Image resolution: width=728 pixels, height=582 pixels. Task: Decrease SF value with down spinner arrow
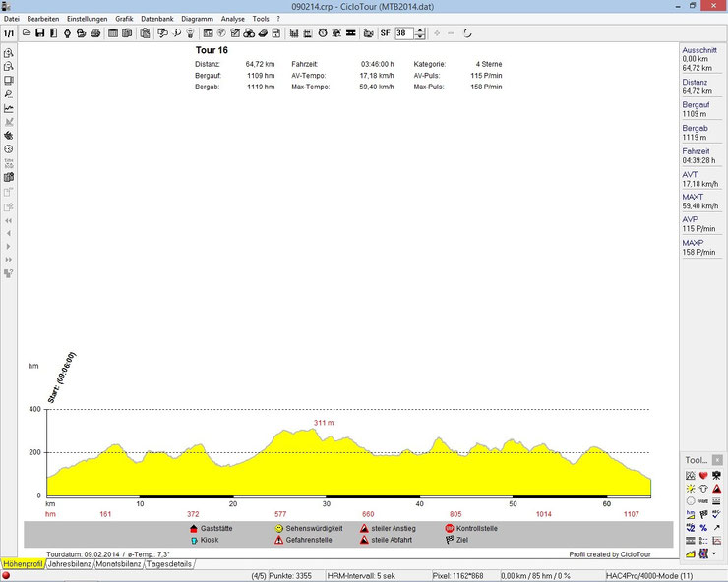[420, 36]
